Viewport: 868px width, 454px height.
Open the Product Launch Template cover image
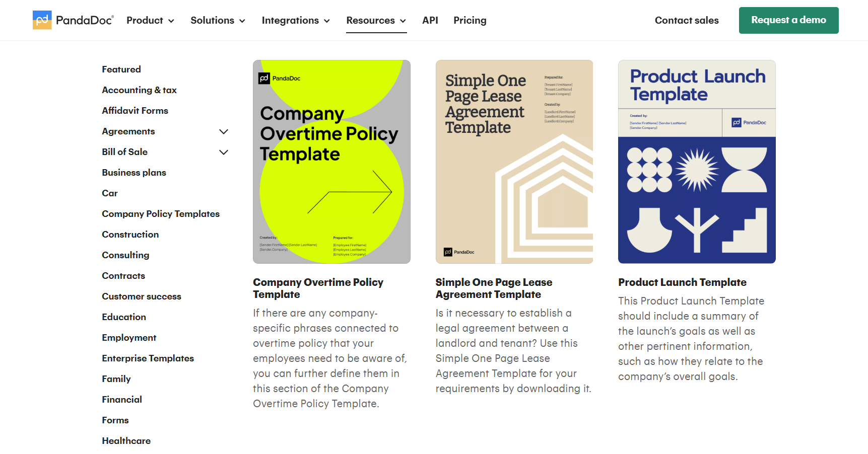tap(697, 162)
